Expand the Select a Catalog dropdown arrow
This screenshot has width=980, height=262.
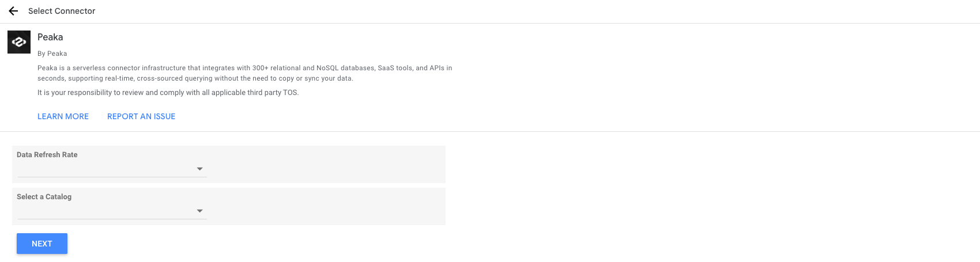point(199,211)
